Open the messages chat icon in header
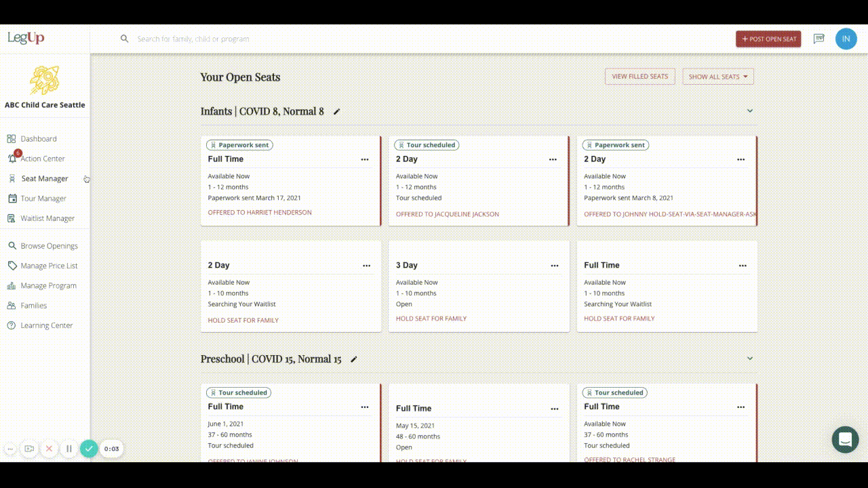The image size is (868, 488). pos(819,39)
